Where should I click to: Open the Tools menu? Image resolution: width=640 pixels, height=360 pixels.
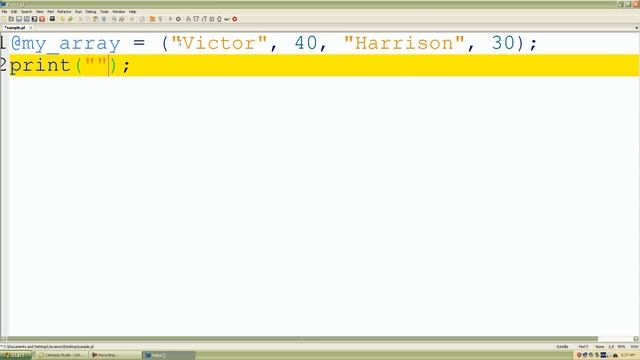[104, 12]
